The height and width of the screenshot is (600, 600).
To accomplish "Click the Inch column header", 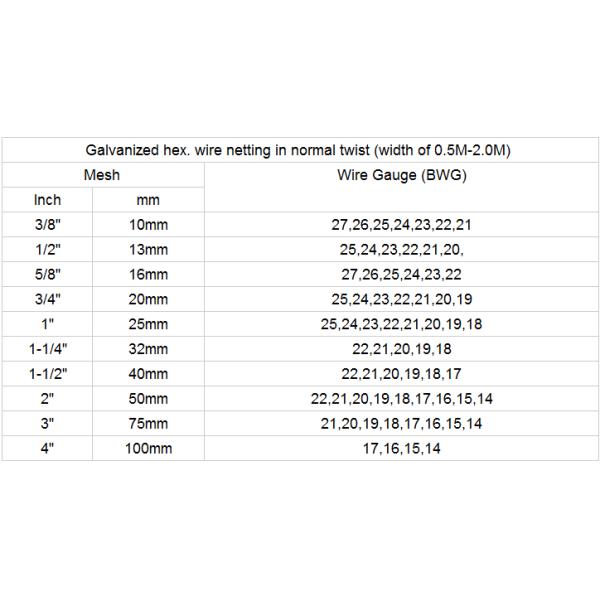I will click(47, 200).
